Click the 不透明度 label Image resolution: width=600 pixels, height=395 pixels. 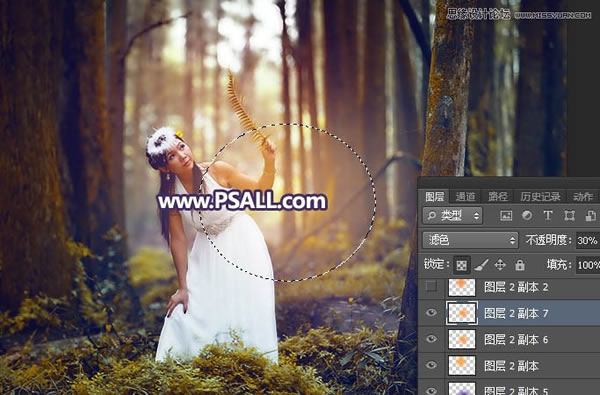coord(548,240)
